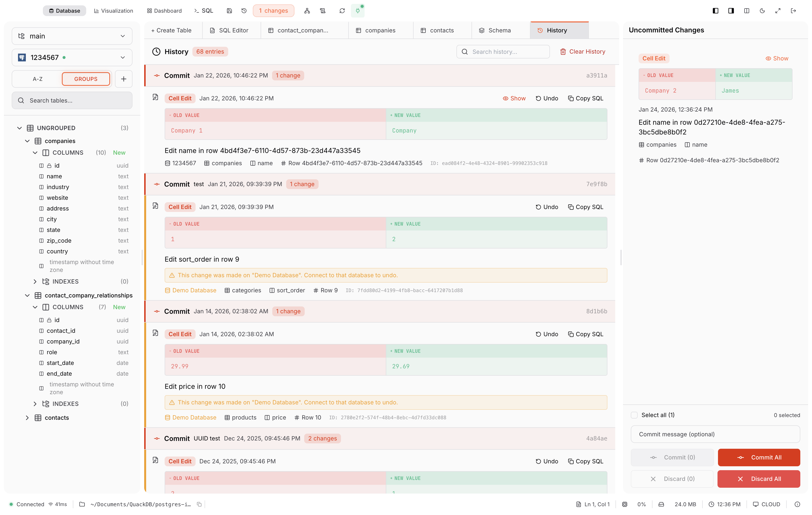Open the schema diagram icon in top toolbar
The width and height of the screenshot is (812, 515).
pyautogui.click(x=307, y=11)
